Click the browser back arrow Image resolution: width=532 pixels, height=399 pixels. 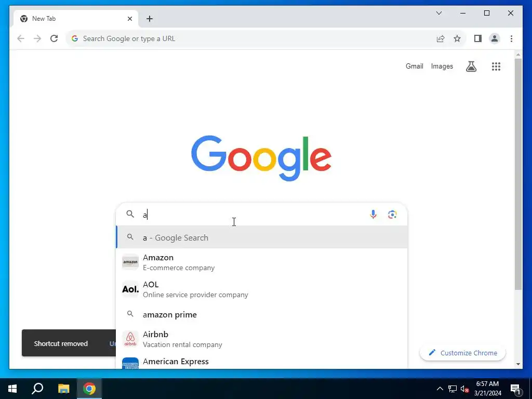pos(21,38)
